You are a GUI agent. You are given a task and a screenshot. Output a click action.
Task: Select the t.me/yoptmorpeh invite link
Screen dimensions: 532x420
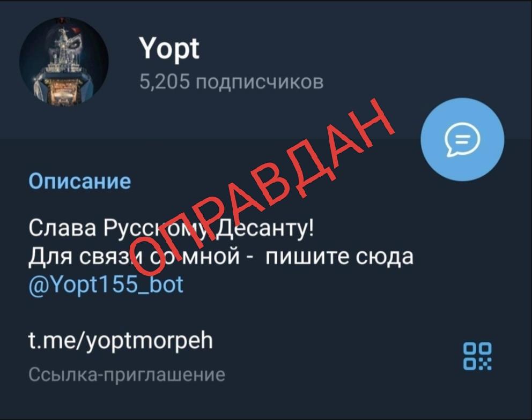coord(121,340)
